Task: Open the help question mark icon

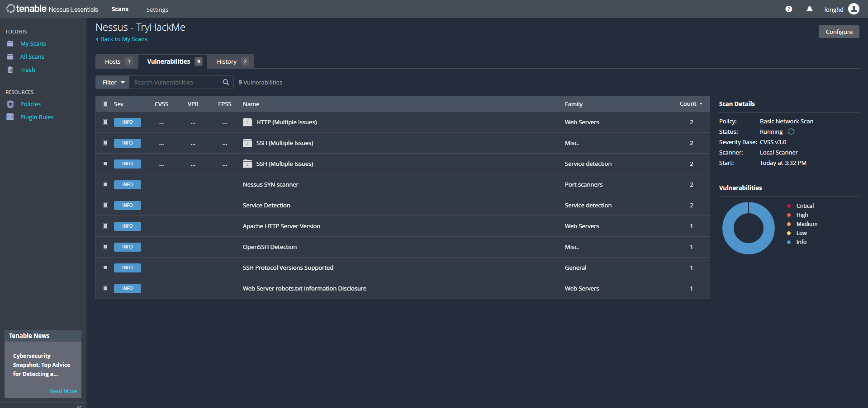Action: point(788,9)
